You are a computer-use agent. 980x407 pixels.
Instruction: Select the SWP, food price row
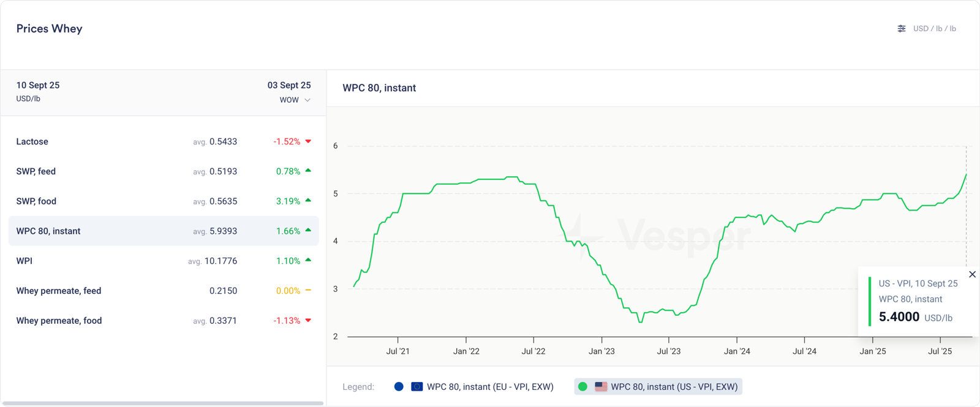[163, 201]
